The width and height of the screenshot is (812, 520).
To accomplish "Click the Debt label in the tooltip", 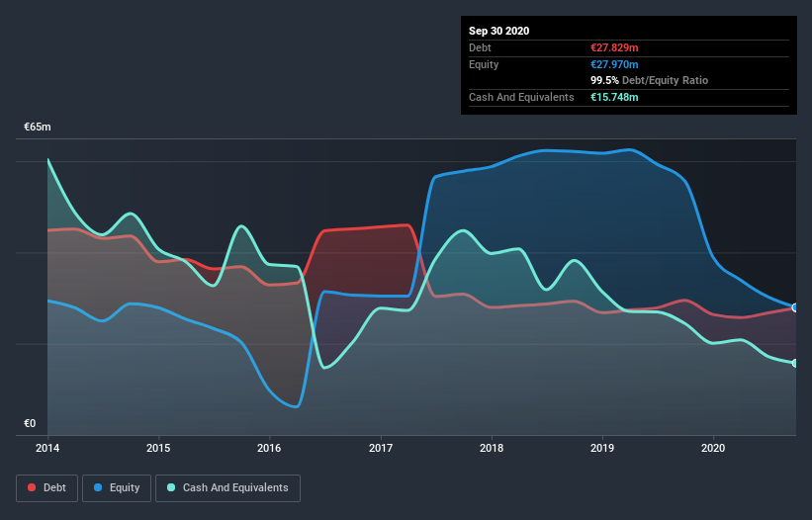I will pos(480,47).
